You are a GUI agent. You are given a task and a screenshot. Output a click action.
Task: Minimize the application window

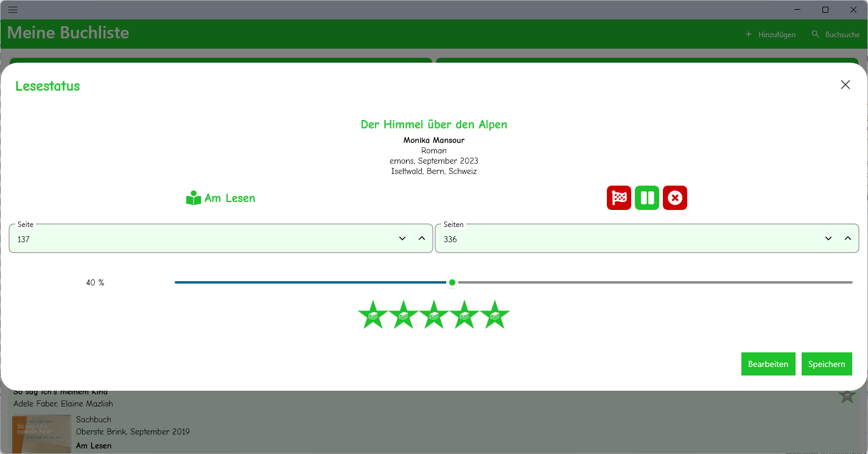(797, 10)
